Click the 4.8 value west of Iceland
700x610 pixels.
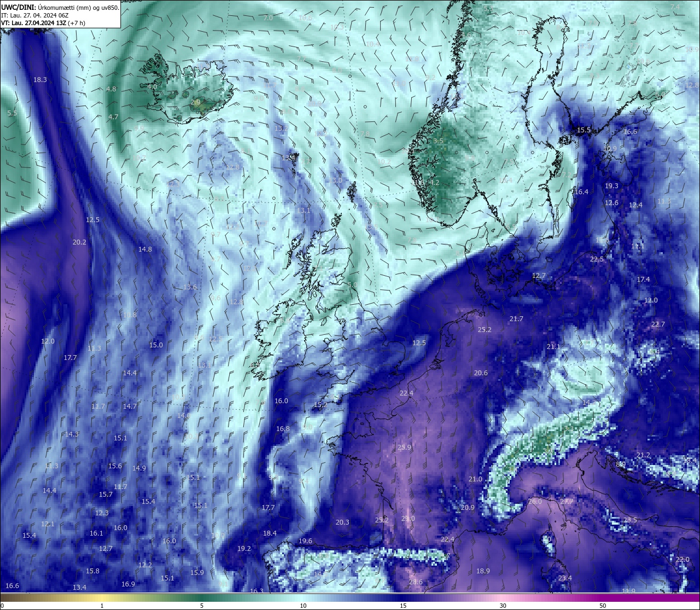(x=112, y=89)
